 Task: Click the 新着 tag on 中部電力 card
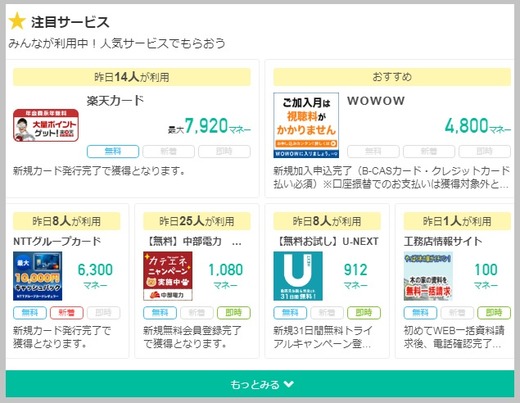point(197,313)
